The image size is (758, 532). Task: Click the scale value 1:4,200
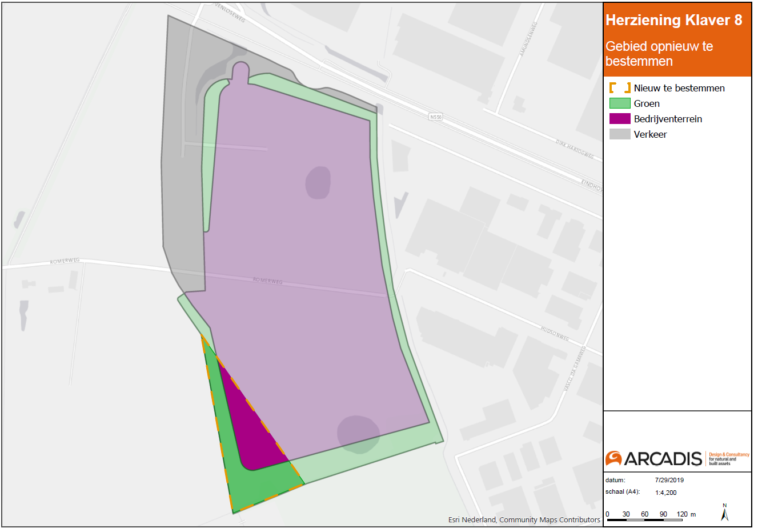[665, 493]
